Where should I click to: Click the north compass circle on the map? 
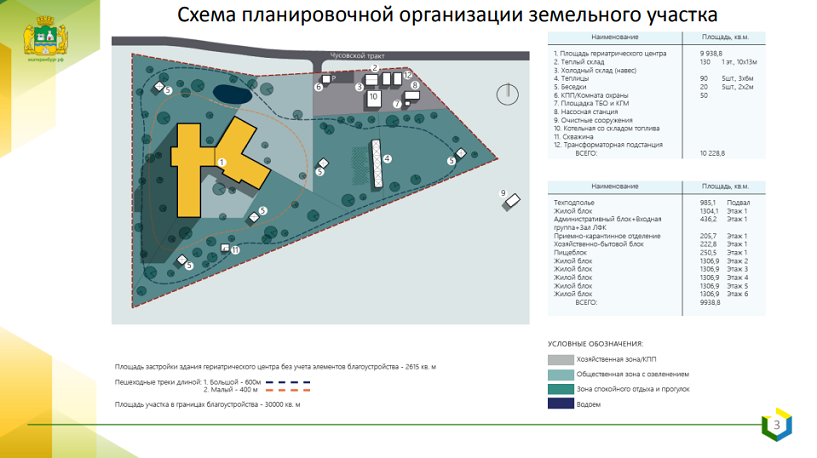pyautogui.click(x=507, y=94)
